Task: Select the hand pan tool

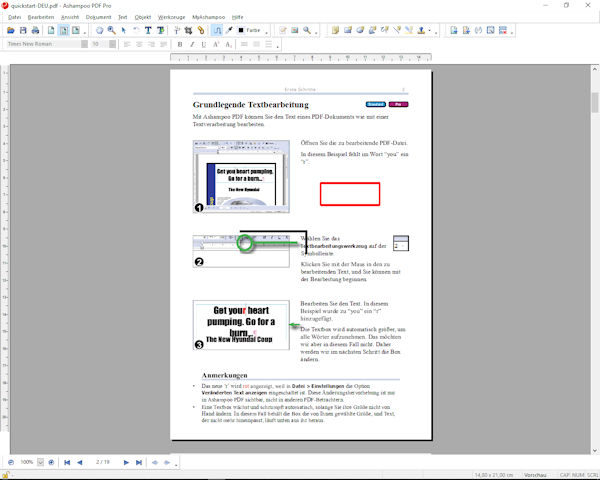Action: [x=99, y=30]
